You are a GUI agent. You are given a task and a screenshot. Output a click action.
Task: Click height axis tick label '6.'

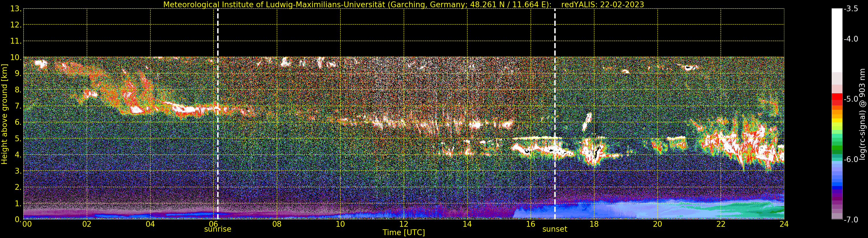[x=18, y=122]
